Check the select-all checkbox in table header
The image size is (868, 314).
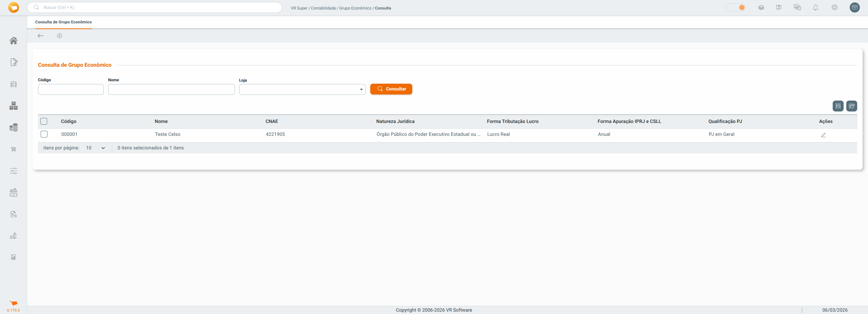click(44, 121)
